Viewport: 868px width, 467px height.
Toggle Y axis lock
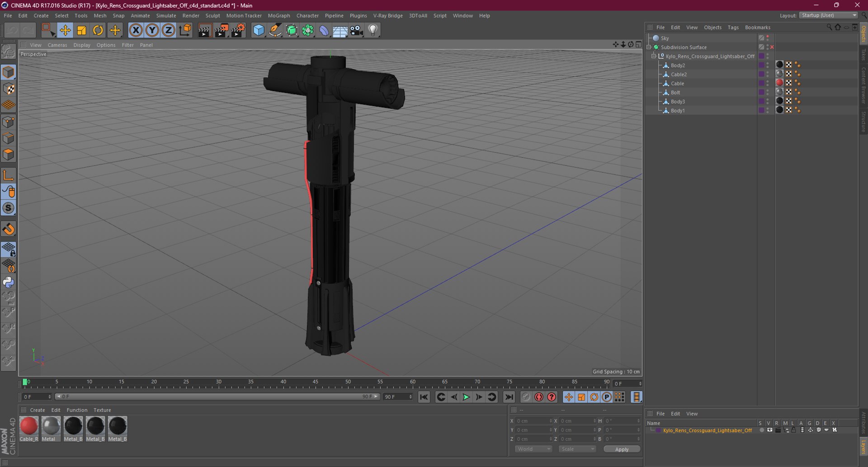[x=152, y=30]
